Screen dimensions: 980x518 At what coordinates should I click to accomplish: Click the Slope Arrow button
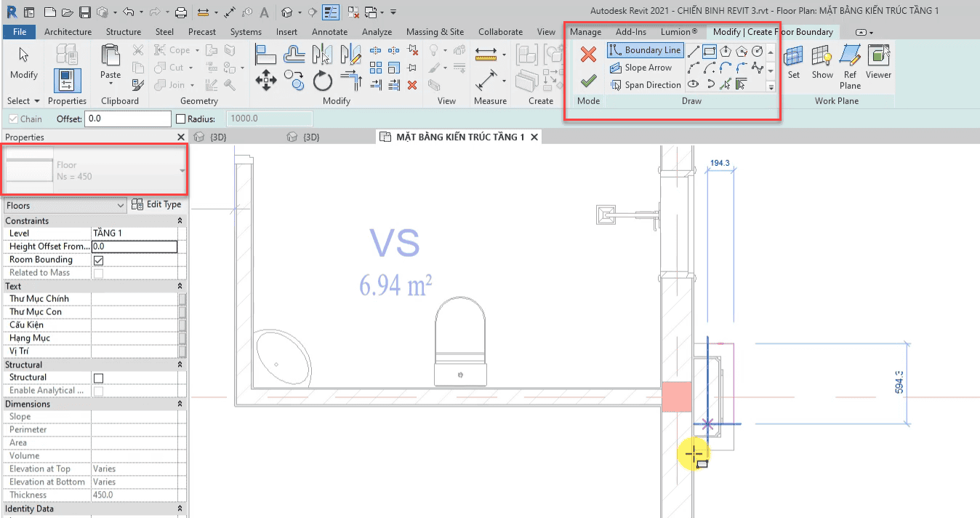(x=641, y=68)
